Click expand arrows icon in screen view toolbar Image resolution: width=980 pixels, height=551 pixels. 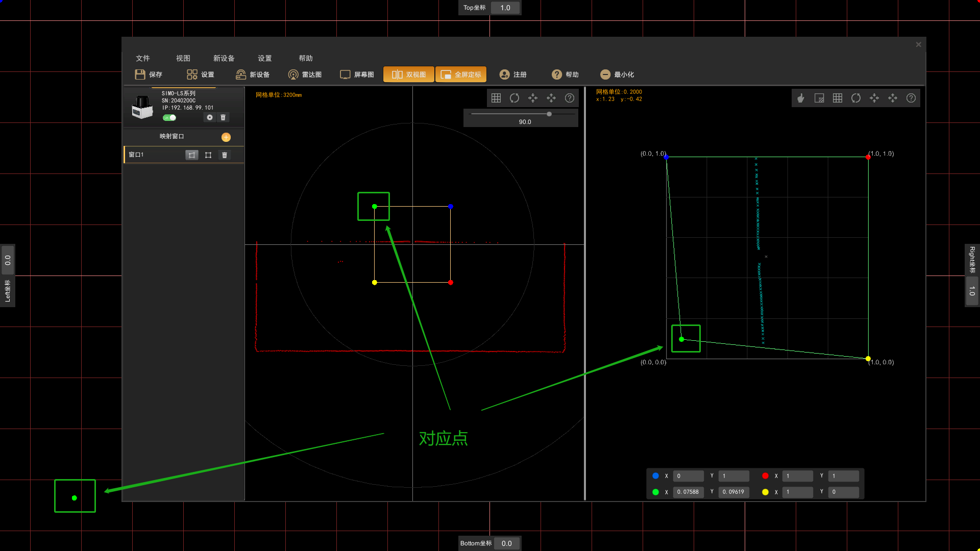893,98
